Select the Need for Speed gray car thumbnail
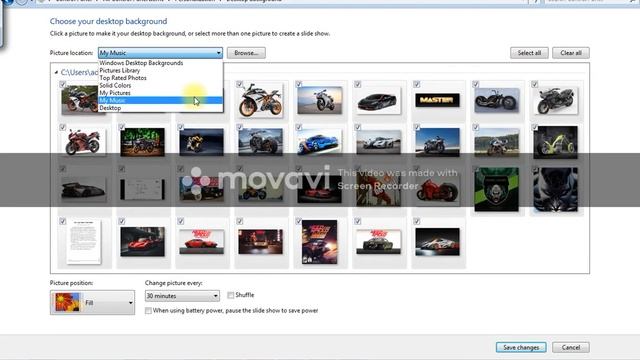Image resolution: width=640 pixels, height=360 pixels. tap(379, 241)
